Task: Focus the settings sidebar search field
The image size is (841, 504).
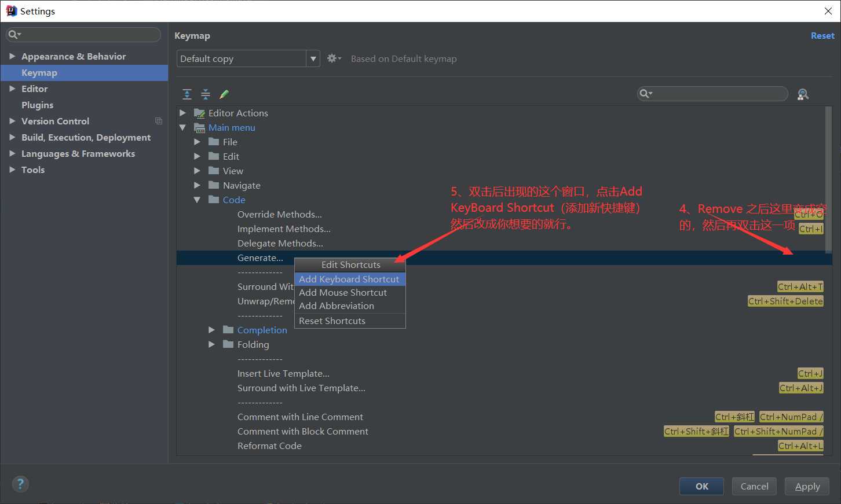Action: tap(83, 35)
